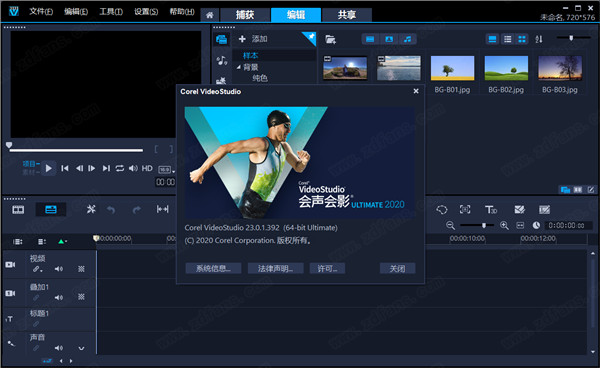Open the aspect ratio dropdown in preview
Viewport: 600px width, 368px height.
tap(166, 169)
